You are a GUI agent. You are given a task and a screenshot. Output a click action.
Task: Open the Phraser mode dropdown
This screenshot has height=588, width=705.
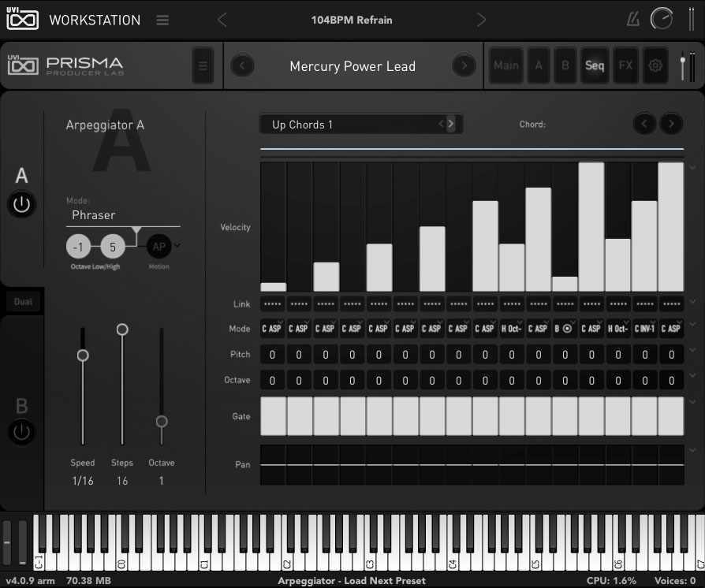[x=123, y=215]
